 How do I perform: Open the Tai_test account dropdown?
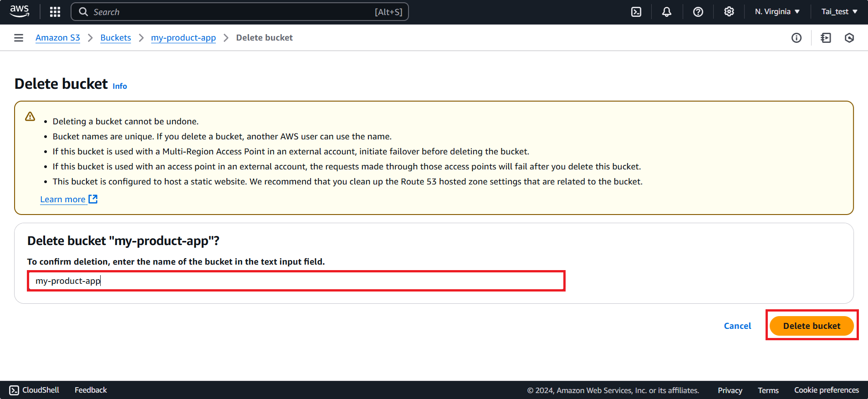[x=839, y=12]
